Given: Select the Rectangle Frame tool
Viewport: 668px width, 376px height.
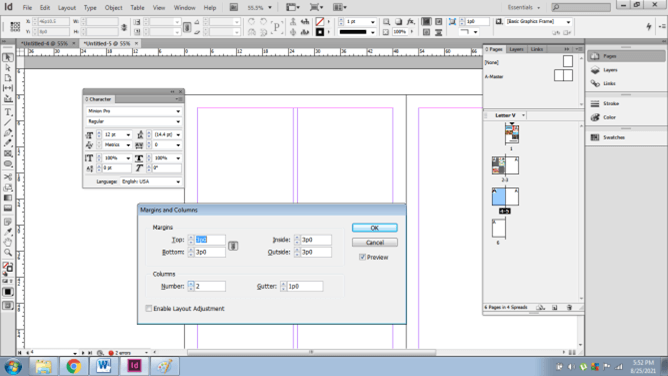Looking at the screenshot, I should coord(8,154).
